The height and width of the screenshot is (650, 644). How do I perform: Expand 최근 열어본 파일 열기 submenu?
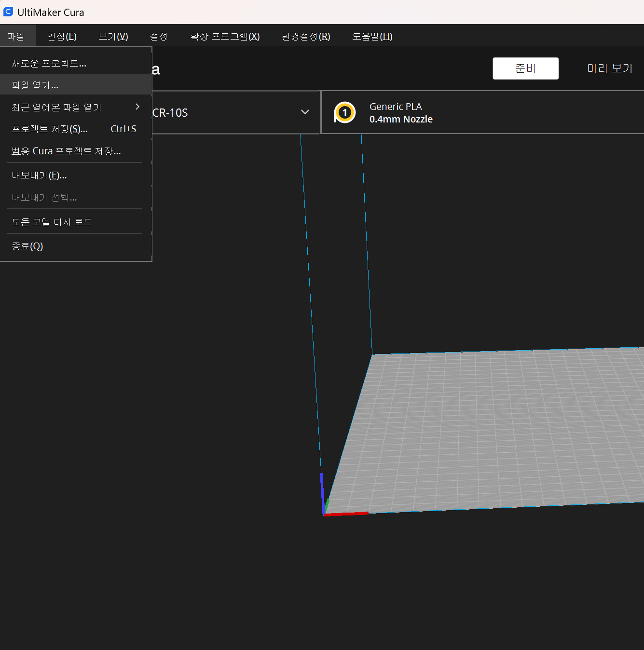(76, 107)
